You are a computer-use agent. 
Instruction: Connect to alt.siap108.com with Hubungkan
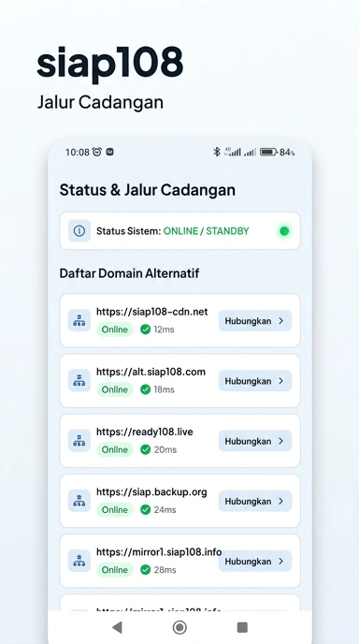click(x=255, y=381)
